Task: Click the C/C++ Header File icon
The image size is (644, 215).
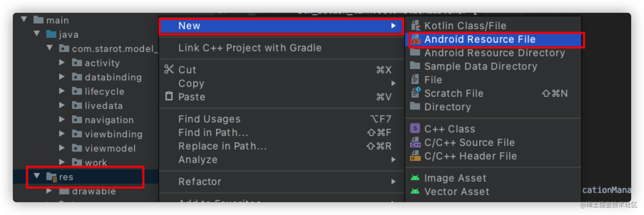Action: point(415,156)
